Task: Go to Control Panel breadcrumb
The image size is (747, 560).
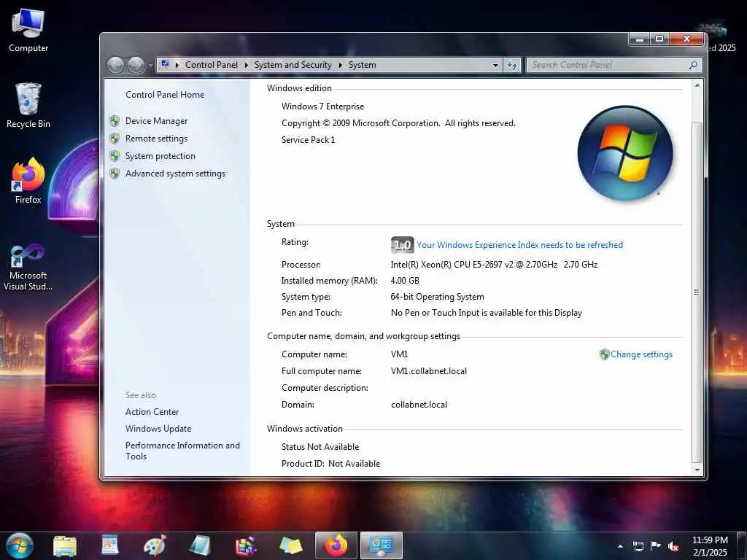Action: tap(211, 65)
